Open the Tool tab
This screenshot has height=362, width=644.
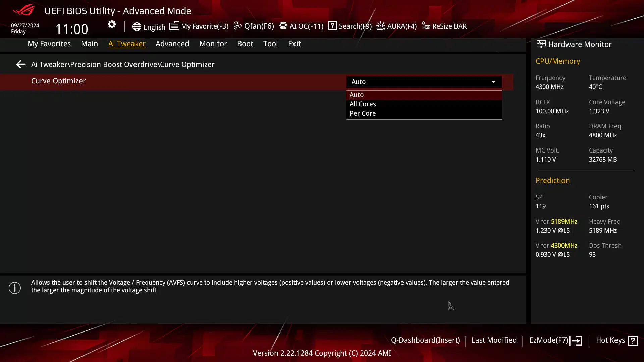[x=270, y=44]
